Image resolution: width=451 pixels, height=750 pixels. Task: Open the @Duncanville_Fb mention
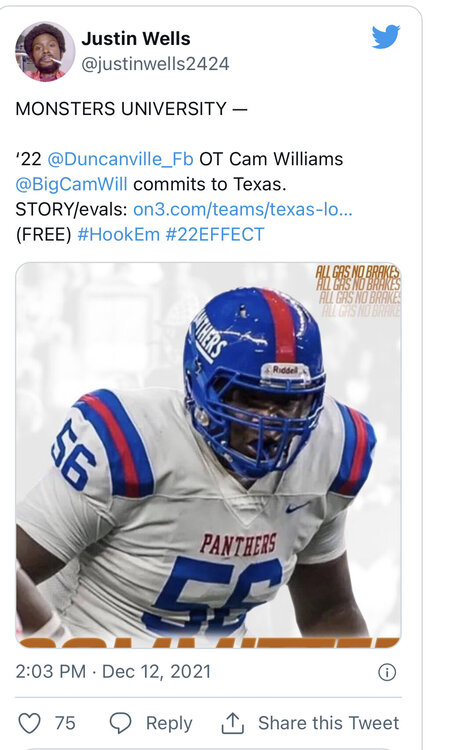click(x=121, y=159)
